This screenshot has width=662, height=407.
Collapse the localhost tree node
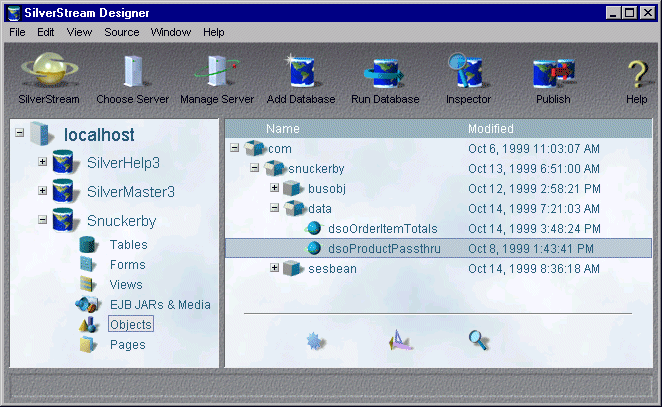(19, 133)
